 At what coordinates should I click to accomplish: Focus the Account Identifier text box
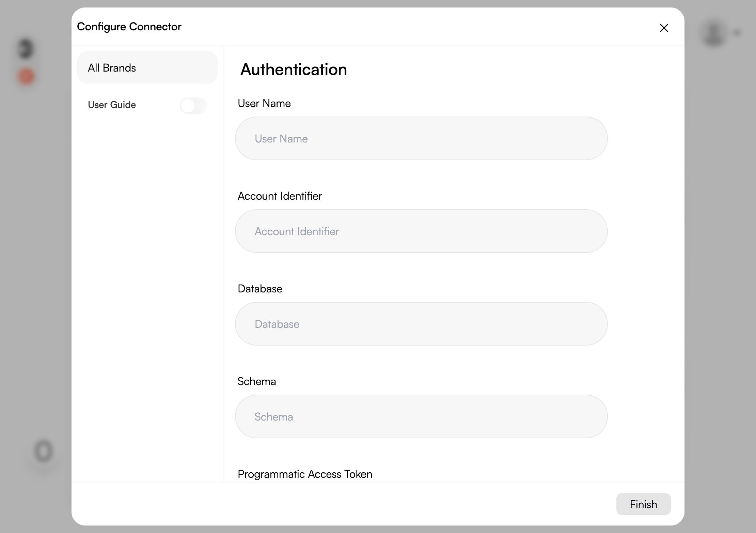click(x=421, y=231)
